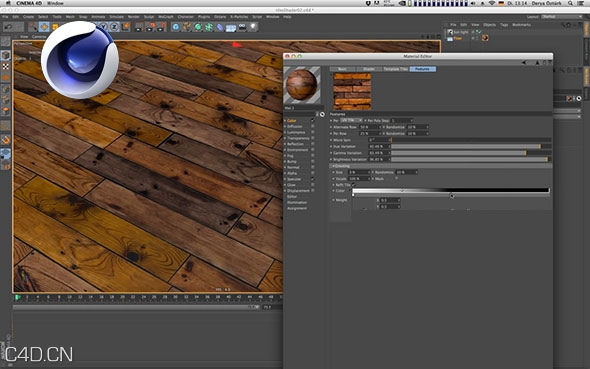The width and height of the screenshot is (590, 369).
Task: Open Illumination settings in channel list
Action: tap(297, 202)
